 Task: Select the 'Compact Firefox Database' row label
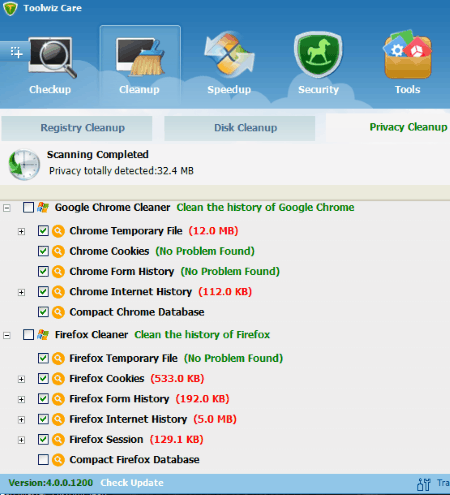(134, 460)
